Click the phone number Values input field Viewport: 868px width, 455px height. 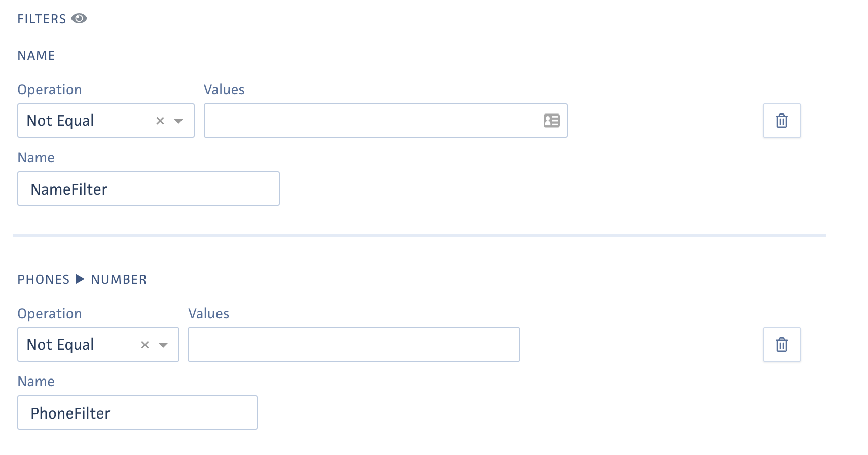point(353,345)
